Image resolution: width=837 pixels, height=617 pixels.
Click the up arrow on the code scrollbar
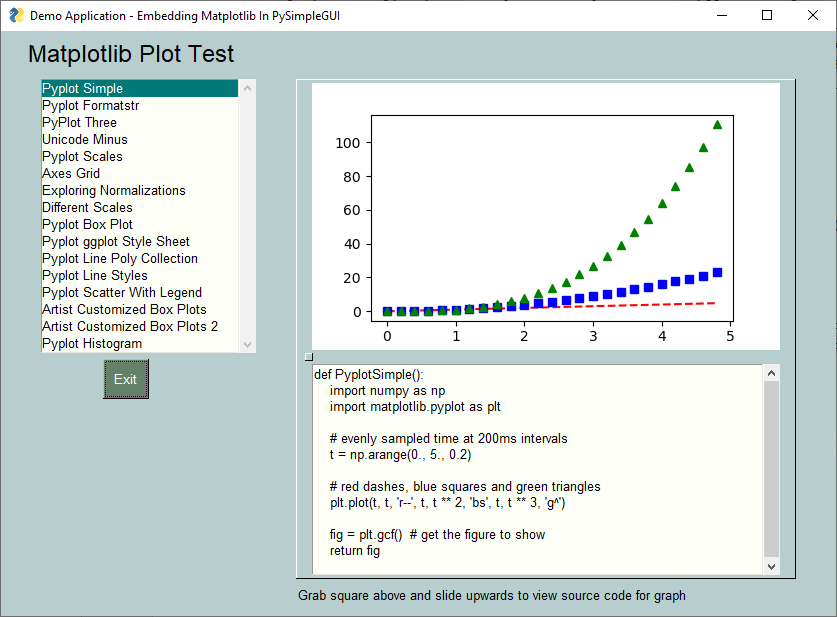pyautogui.click(x=771, y=371)
